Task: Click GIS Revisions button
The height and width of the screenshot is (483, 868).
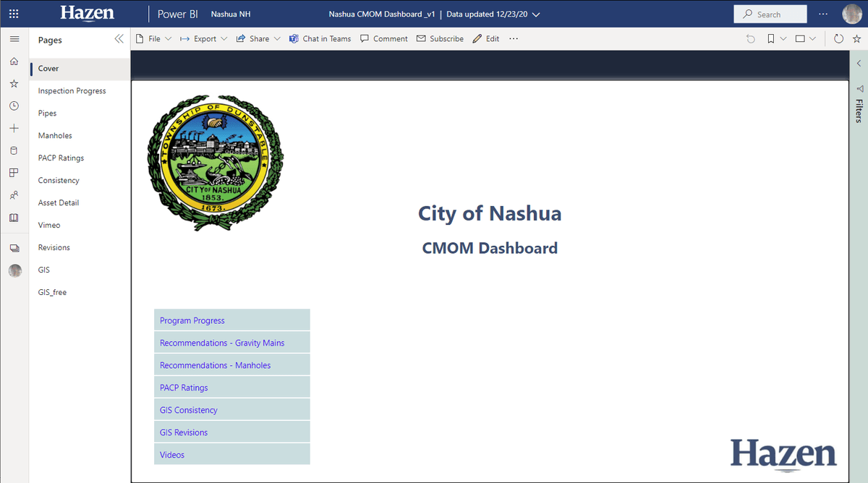Action: [x=232, y=432]
